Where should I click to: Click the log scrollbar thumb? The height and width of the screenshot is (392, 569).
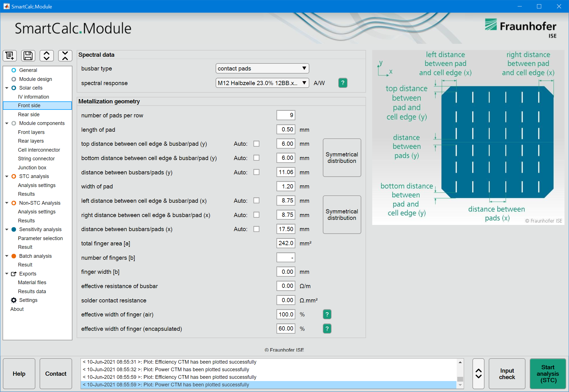pos(460,379)
